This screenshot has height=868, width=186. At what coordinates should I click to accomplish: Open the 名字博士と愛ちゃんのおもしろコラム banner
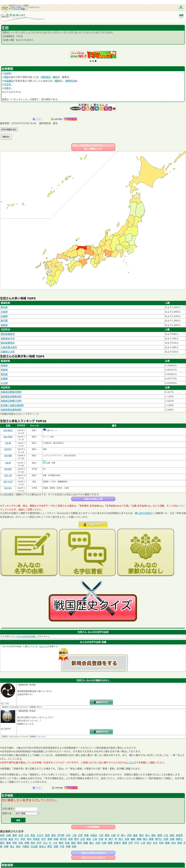pyautogui.click(x=93, y=107)
